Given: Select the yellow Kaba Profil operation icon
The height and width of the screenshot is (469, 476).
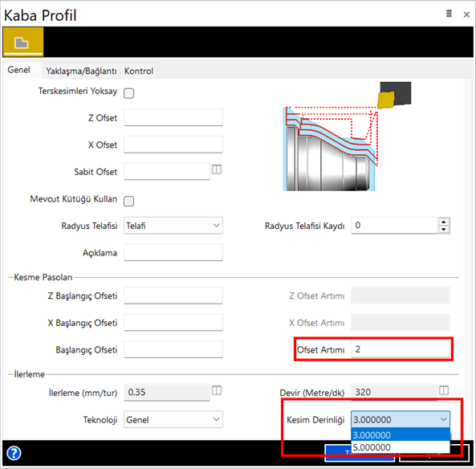Looking at the screenshot, I should click(23, 42).
